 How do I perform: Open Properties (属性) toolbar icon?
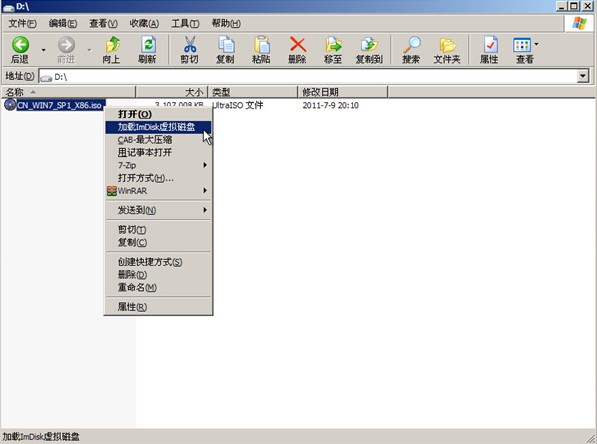point(490,45)
